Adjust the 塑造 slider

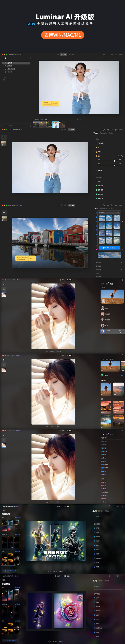pyautogui.click(x=109, y=161)
